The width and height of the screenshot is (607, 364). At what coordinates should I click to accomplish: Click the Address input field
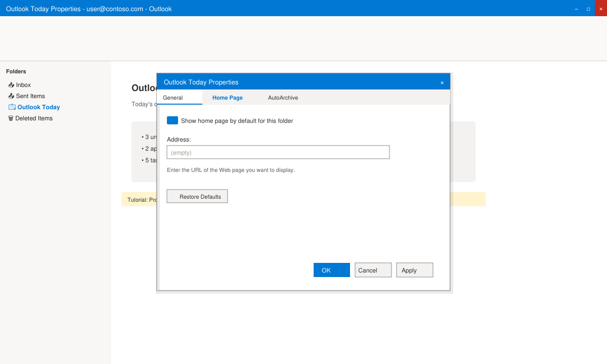pos(278,152)
